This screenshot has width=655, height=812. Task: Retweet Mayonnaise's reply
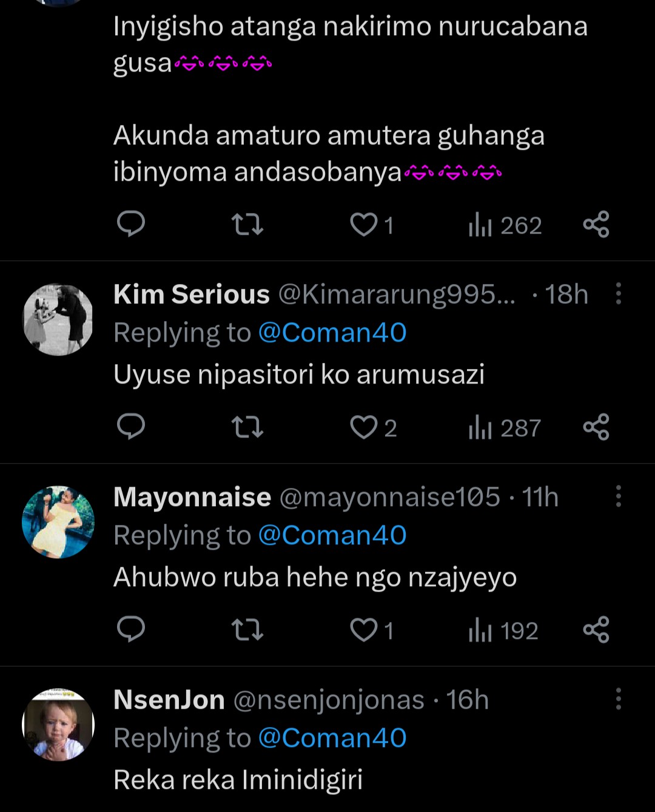click(247, 630)
